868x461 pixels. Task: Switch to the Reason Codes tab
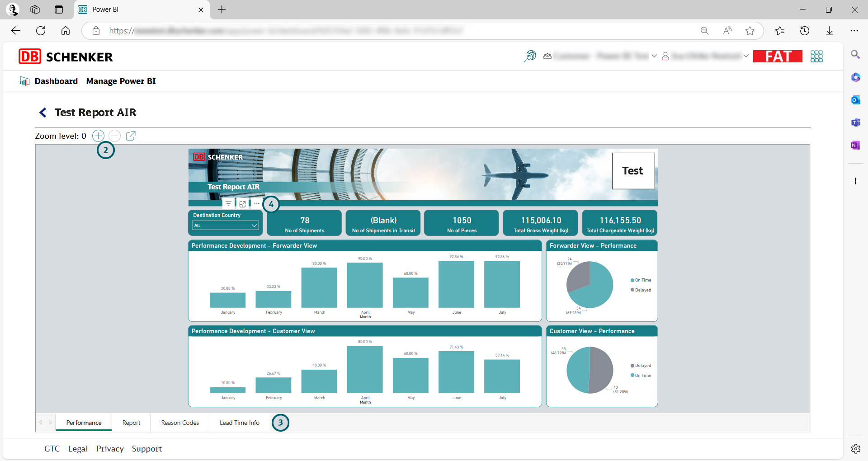[x=180, y=423]
